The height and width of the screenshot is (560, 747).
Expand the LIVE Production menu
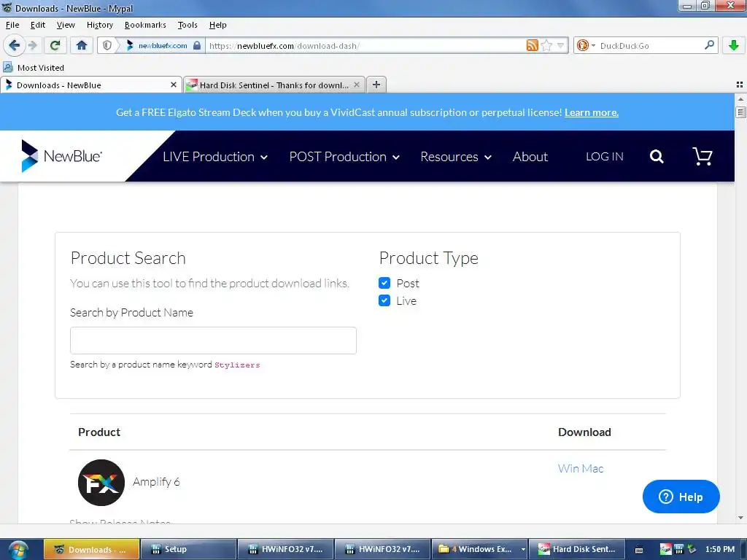point(215,157)
